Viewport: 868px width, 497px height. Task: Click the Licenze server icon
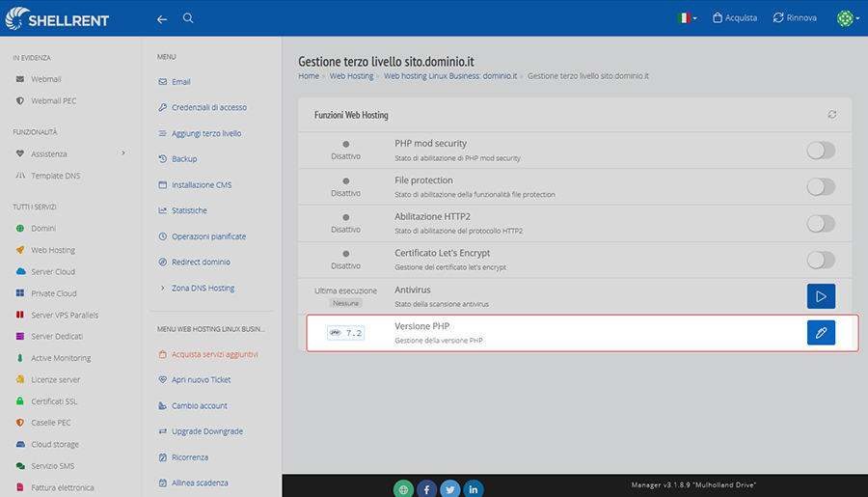pyautogui.click(x=20, y=379)
